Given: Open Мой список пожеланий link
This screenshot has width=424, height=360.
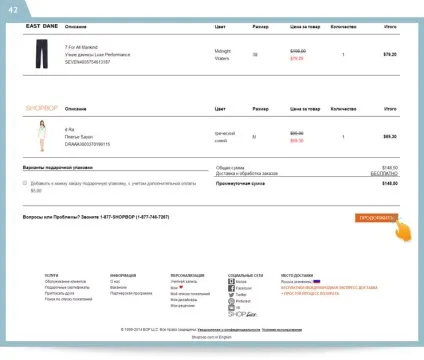Looking at the screenshot, I should [190, 294].
